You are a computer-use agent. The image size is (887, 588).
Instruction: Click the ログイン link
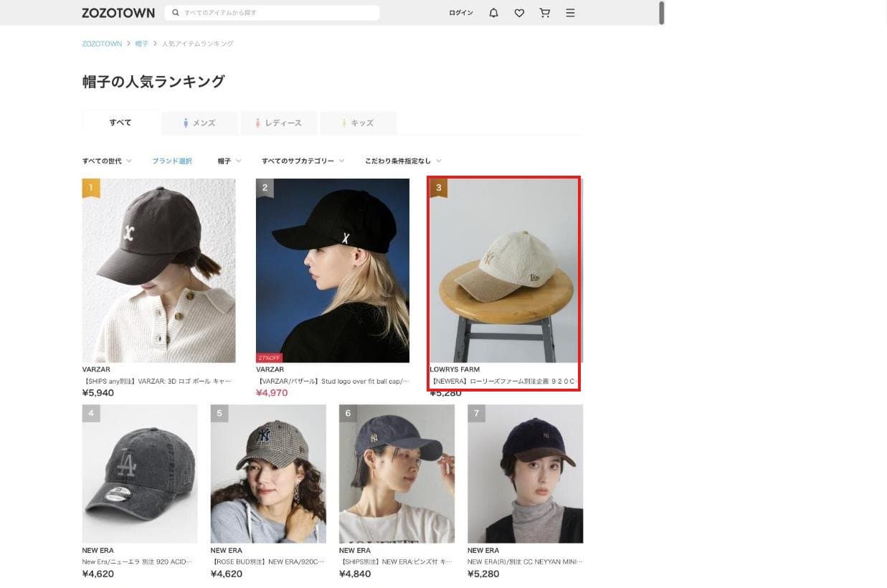tap(461, 13)
